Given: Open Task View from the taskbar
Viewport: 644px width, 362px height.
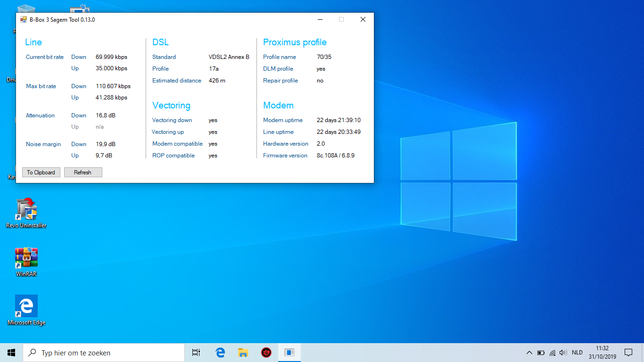Looking at the screenshot, I should pyautogui.click(x=196, y=353).
